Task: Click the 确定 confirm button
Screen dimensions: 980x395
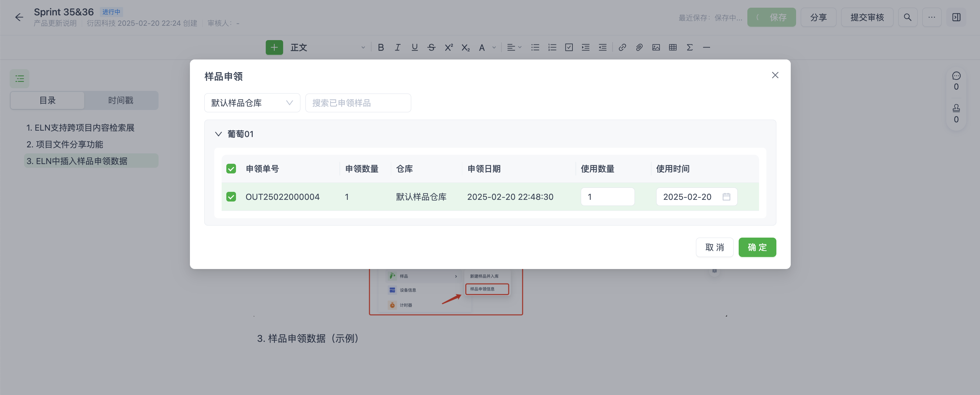Action: [757, 247]
